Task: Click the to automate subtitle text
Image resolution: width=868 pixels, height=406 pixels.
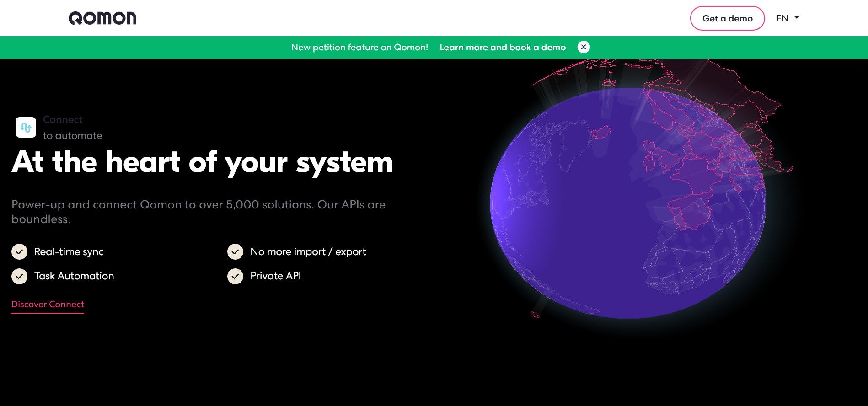Action: 73,136
